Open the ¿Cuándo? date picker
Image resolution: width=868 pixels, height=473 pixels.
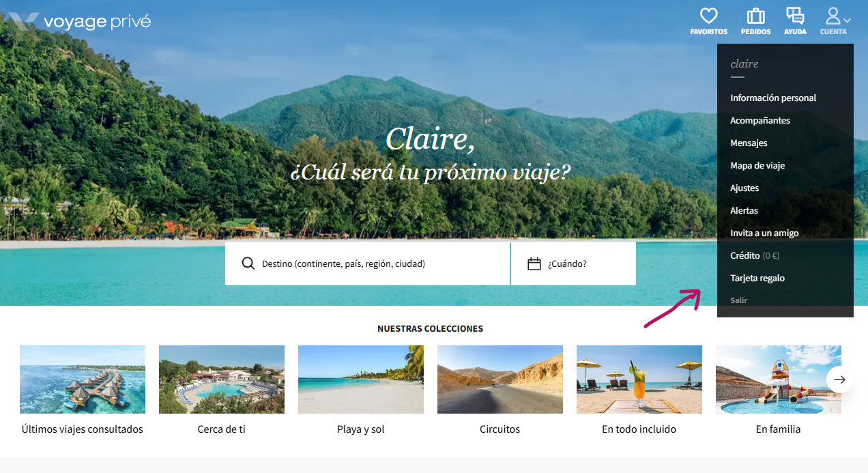[573, 263]
